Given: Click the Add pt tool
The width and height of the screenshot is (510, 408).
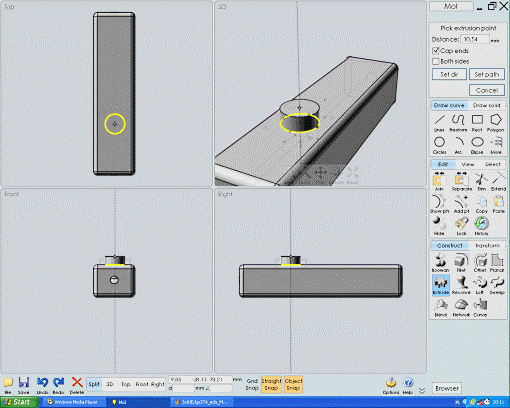Looking at the screenshot, I should click(x=461, y=204).
